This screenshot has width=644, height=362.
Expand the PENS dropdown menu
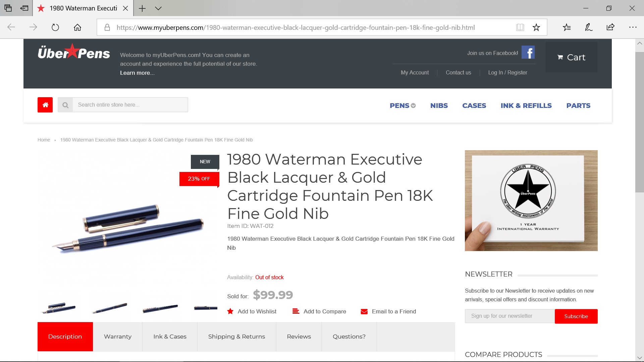coord(402,106)
